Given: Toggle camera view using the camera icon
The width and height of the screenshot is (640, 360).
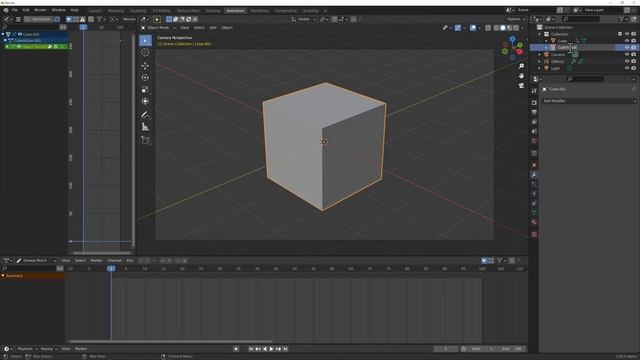Looking at the screenshot, I should point(521,85).
